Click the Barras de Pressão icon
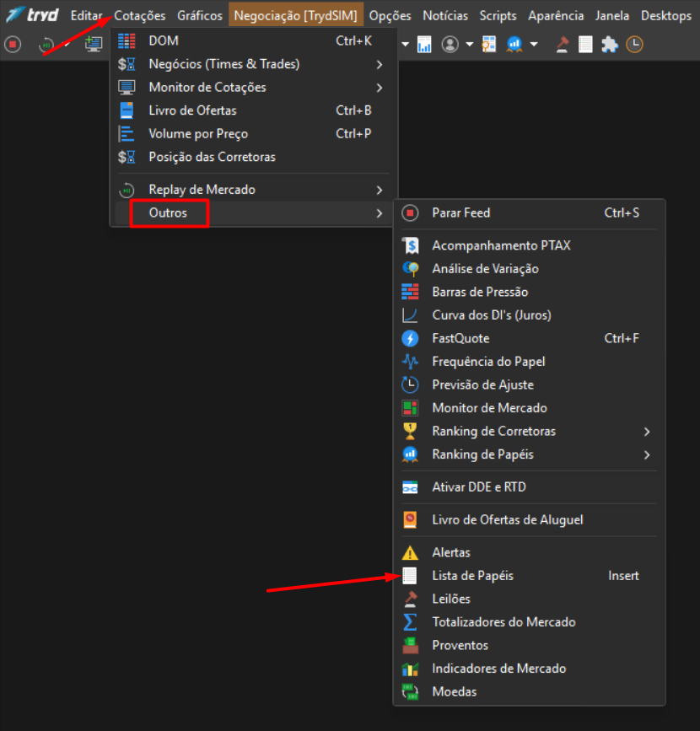The height and width of the screenshot is (731, 700). click(x=410, y=292)
